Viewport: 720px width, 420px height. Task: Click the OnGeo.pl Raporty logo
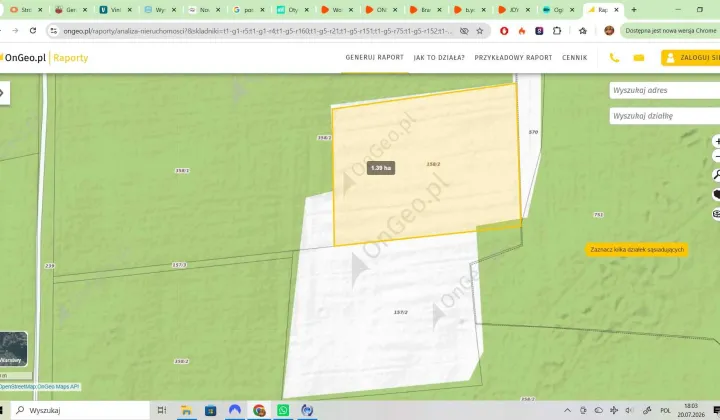click(44, 58)
